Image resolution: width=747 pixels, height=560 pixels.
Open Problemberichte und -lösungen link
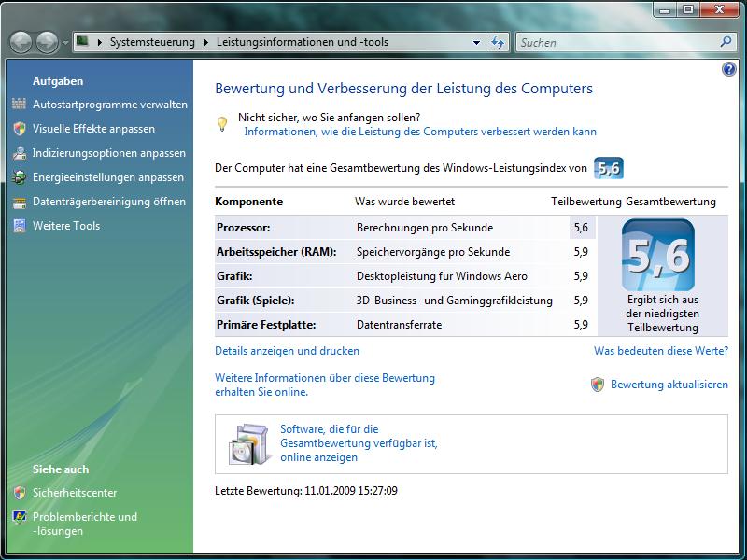(85, 524)
